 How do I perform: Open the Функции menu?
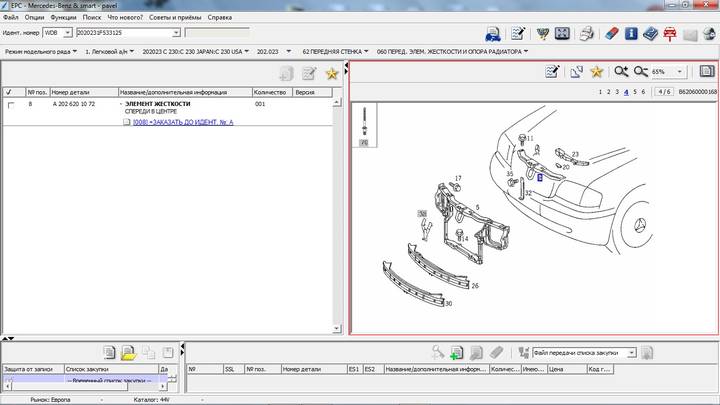click(x=62, y=17)
